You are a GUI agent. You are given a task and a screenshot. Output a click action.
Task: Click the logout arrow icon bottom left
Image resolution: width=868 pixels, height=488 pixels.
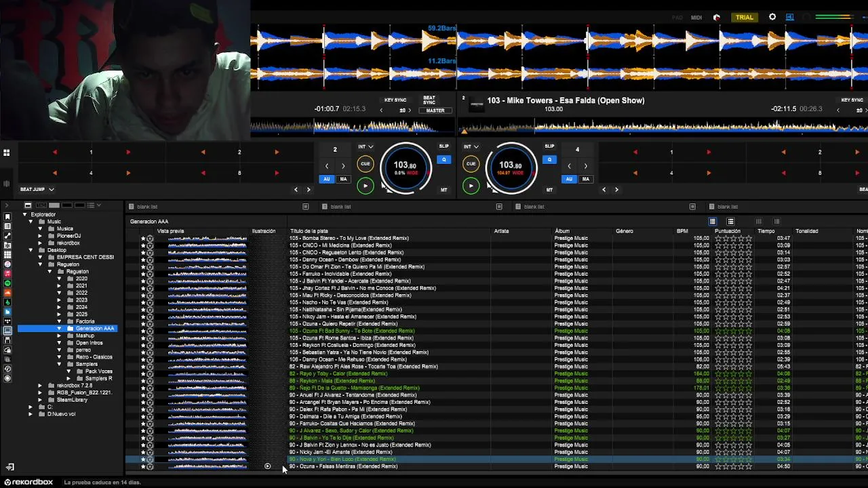9,467
